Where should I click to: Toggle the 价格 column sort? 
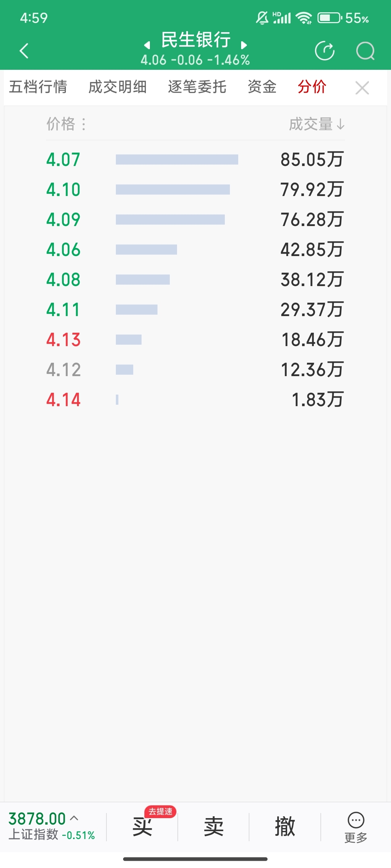click(66, 124)
